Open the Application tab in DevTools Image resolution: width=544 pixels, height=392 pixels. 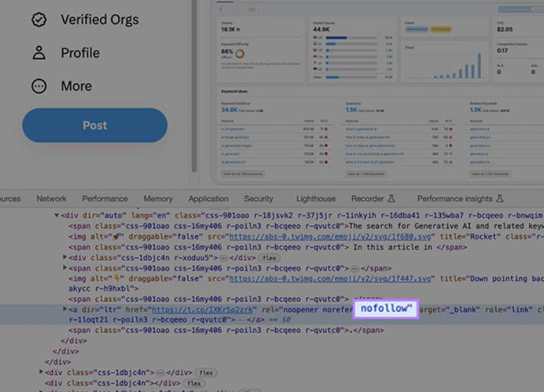(208, 198)
